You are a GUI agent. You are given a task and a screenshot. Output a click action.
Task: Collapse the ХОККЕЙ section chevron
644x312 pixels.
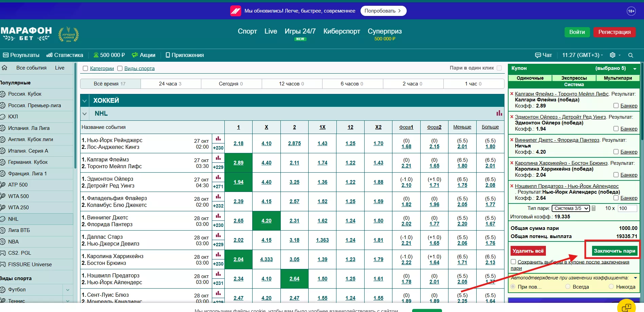85,100
